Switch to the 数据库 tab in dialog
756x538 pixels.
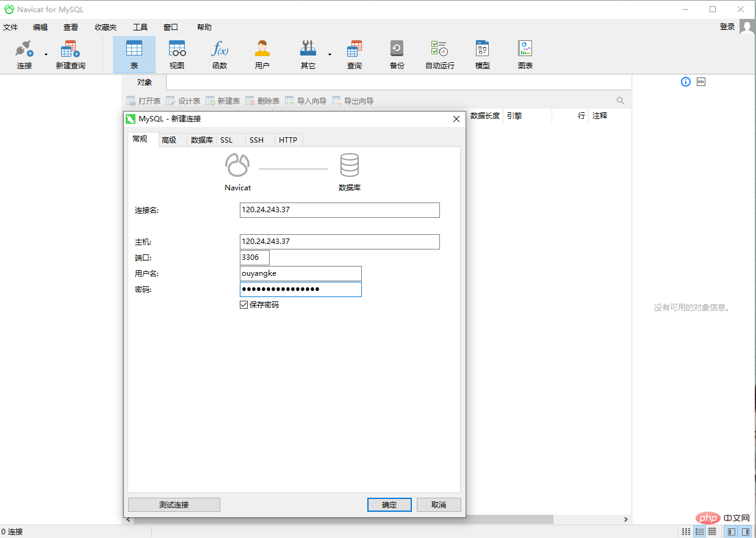point(202,140)
